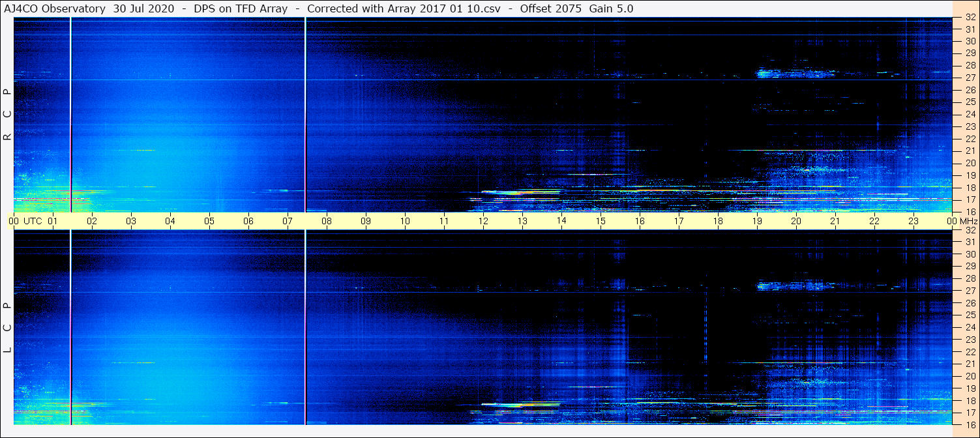The height and width of the screenshot is (438, 980).
Task: Click the "UTC" label on time axis
Action: (33, 221)
